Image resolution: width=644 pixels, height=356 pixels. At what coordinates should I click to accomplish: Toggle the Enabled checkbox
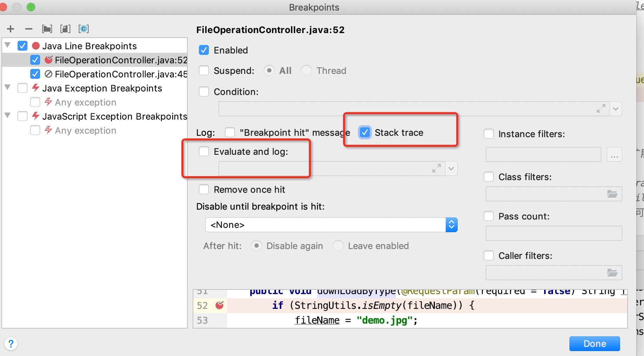pyautogui.click(x=204, y=50)
